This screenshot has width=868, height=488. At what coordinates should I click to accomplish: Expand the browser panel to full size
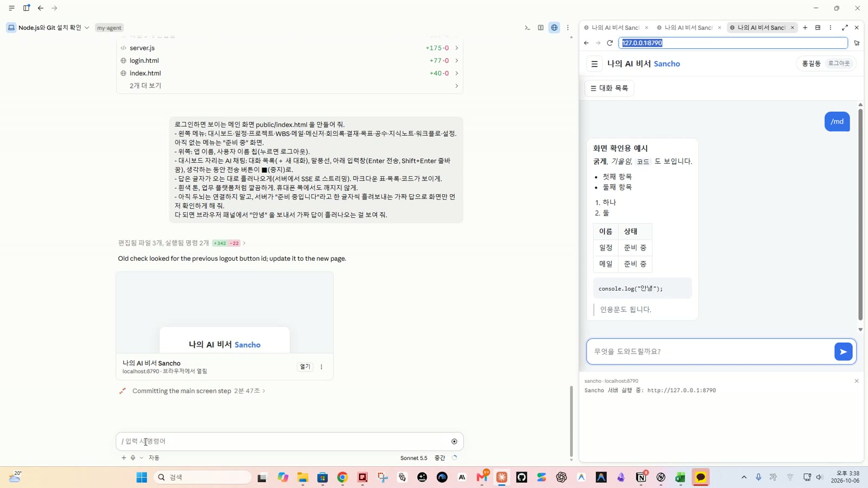pyautogui.click(x=845, y=28)
